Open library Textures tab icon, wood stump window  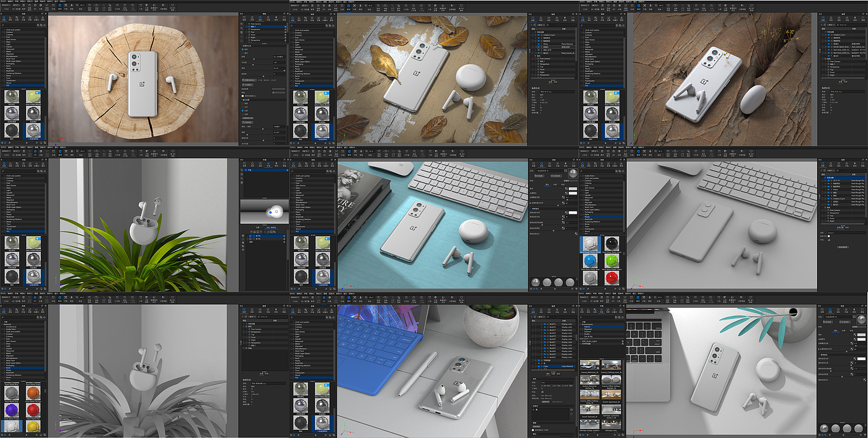click(17, 18)
